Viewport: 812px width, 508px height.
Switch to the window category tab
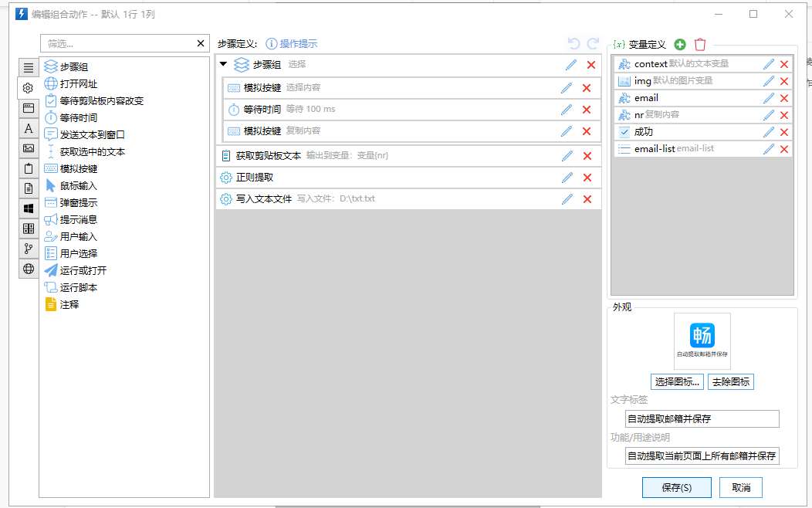29,108
